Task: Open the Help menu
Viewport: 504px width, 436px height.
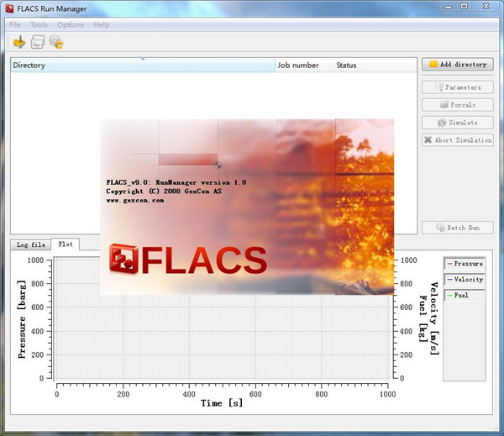Action: click(102, 24)
